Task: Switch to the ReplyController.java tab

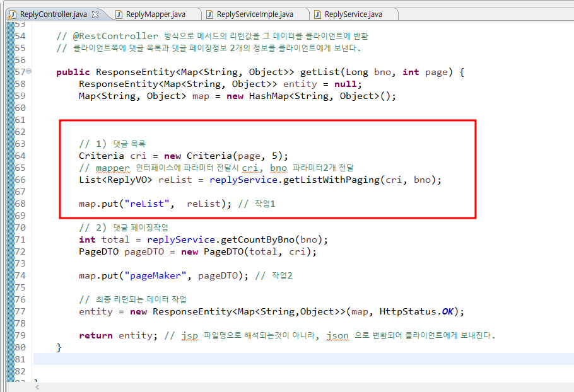Action: pyautogui.click(x=54, y=14)
